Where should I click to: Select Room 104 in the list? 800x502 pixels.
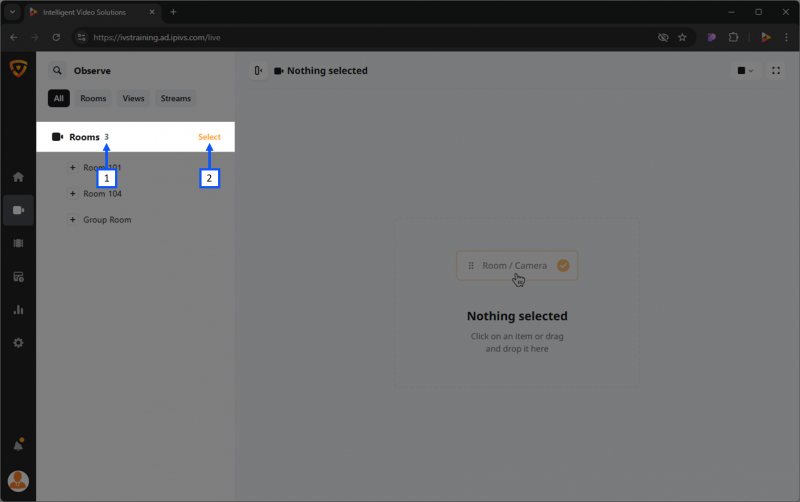coord(103,193)
